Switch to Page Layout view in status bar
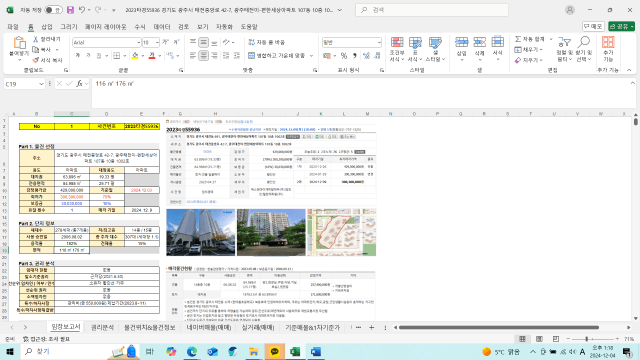This screenshot has height=360, width=640. tap(539, 339)
